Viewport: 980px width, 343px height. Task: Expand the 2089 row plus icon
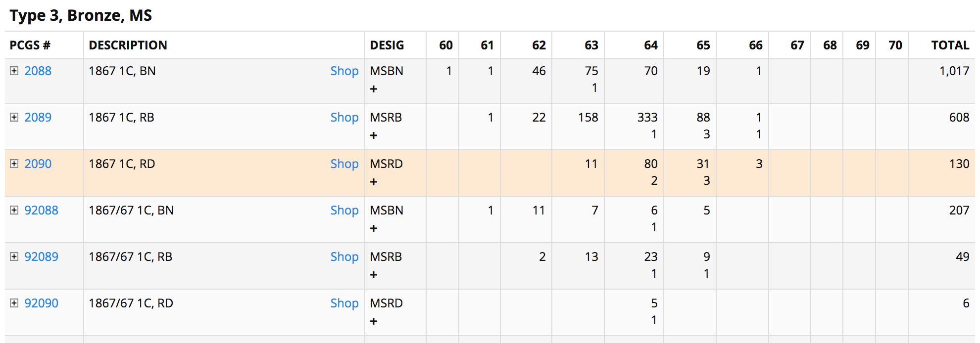[x=14, y=117]
